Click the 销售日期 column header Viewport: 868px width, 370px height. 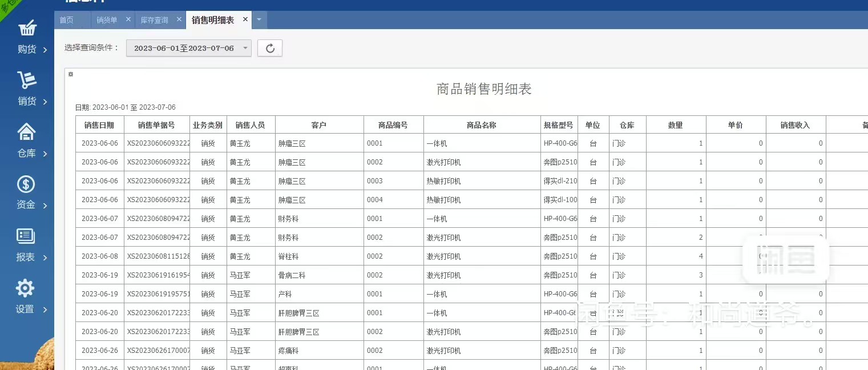tap(99, 125)
